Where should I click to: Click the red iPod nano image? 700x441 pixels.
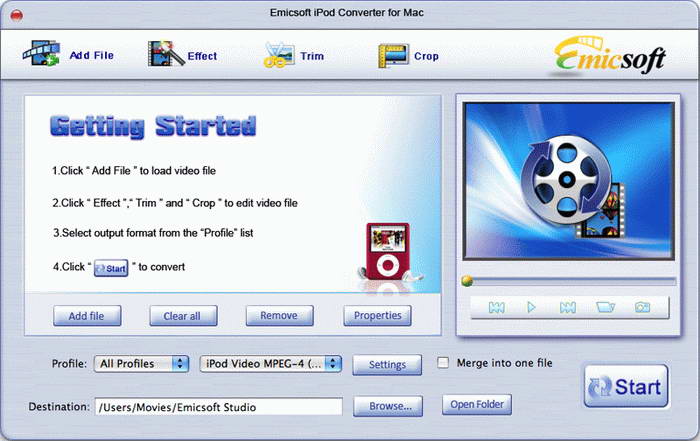tap(388, 251)
